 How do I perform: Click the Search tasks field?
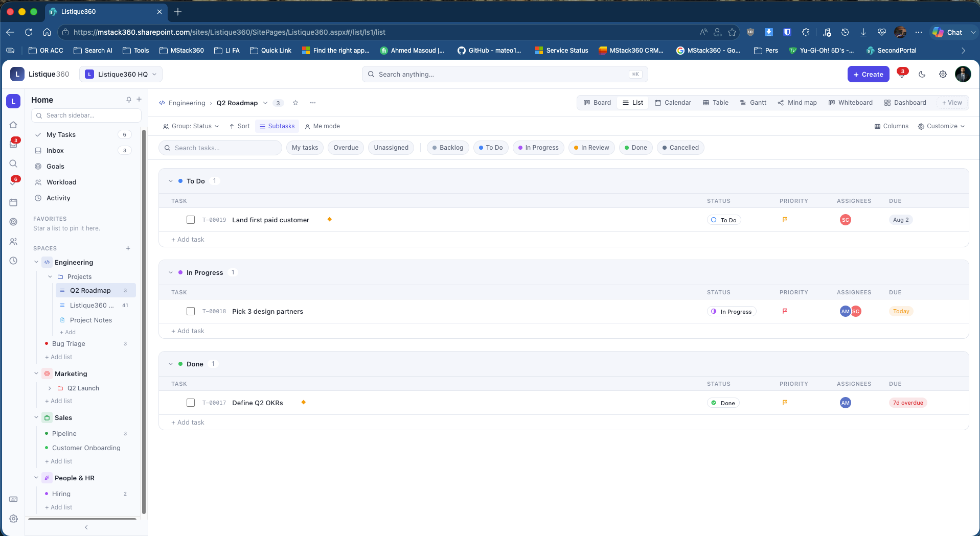tap(220, 148)
